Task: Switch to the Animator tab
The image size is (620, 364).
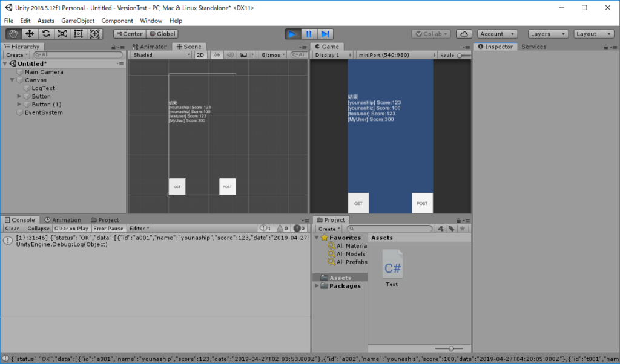Action: pos(150,47)
